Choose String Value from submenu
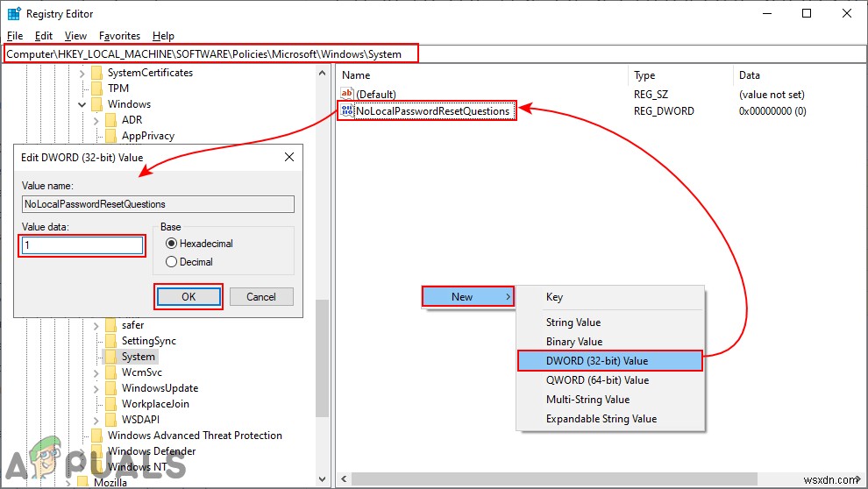The image size is (868, 489). point(610,322)
